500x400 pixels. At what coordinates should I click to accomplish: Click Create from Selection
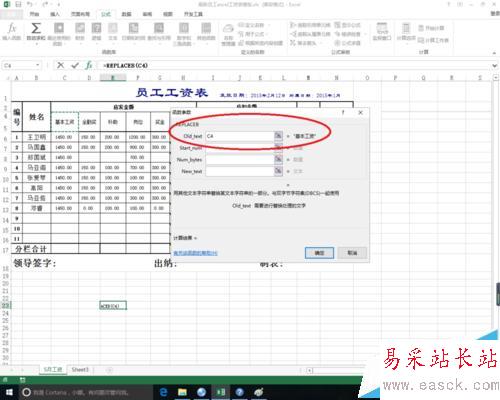coord(261,43)
